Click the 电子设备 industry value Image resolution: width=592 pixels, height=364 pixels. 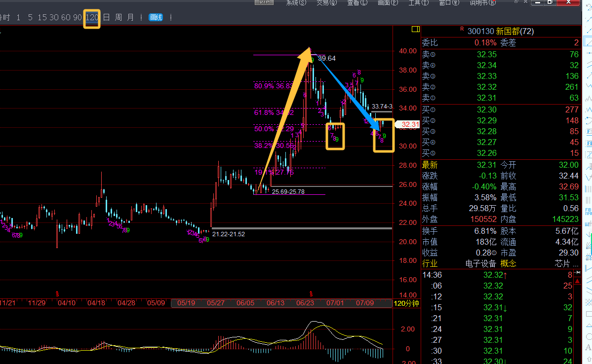click(481, 263)
